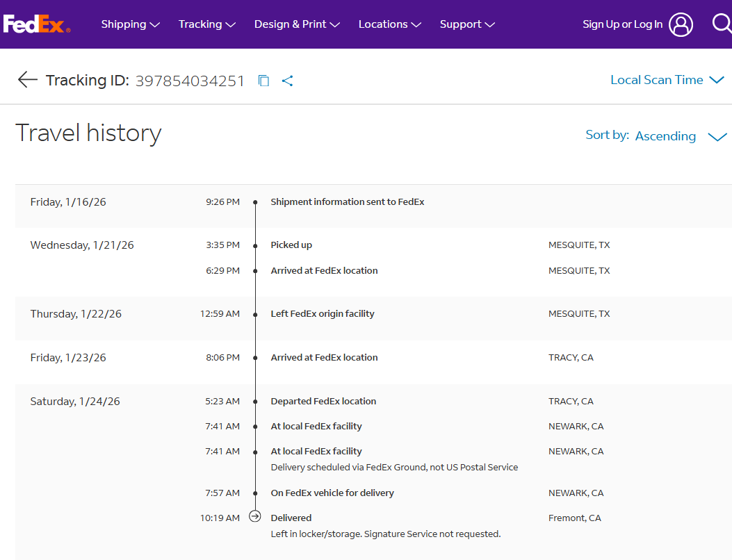Click the date Friday, 1/16/26
The height and width of the screenshot is (560, 732).
(68, 202)
